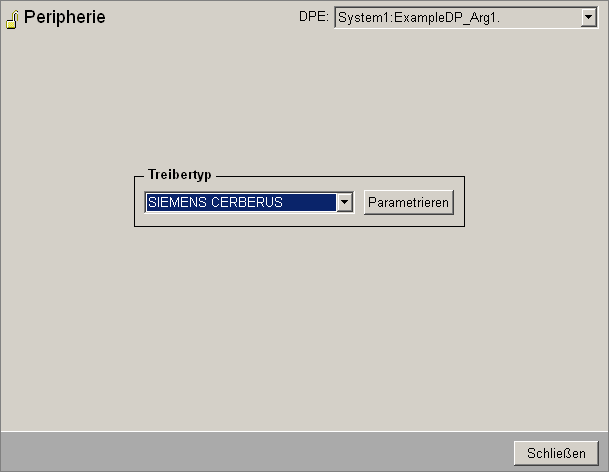Click the Peripherie heading text
The height and width of the screenshot is (472, 609).
tap(64, 17)
